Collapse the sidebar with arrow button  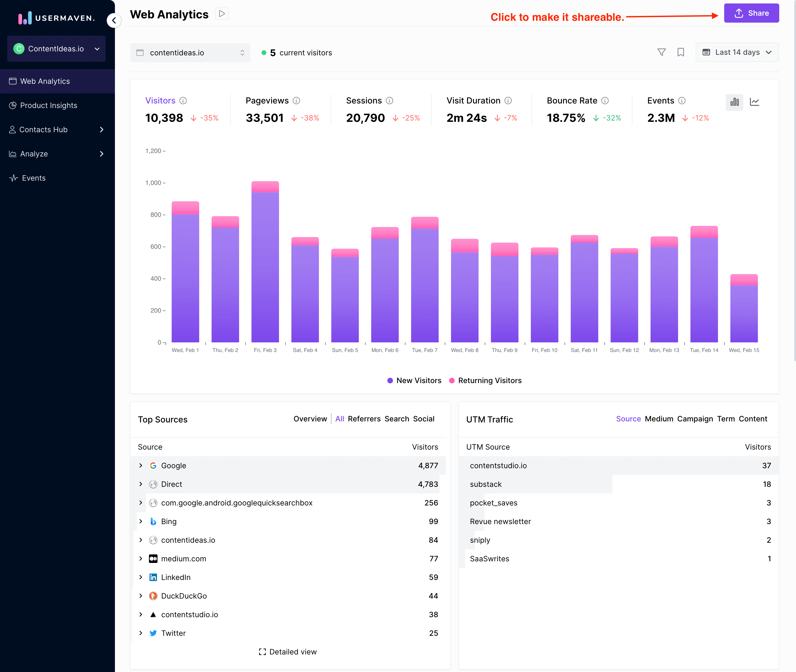(114, 20)
